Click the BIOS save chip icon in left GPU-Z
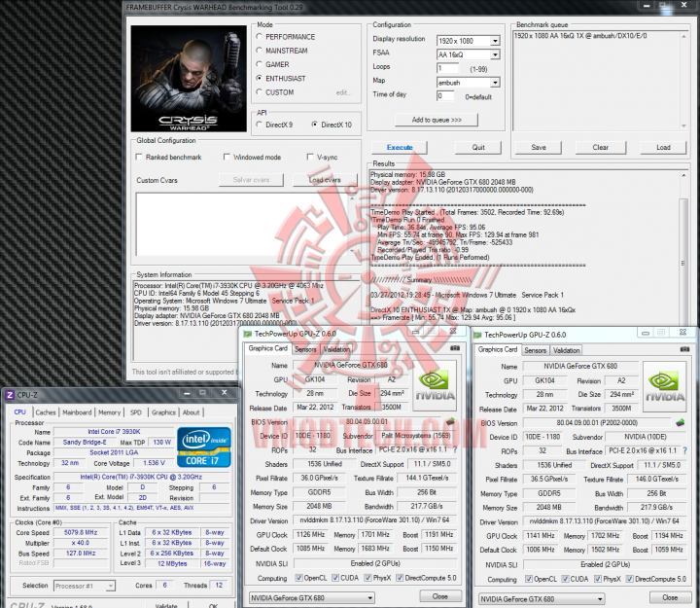The height and width of the screenshot is (608, 700). pyautogui.click(x=450, y=421)
